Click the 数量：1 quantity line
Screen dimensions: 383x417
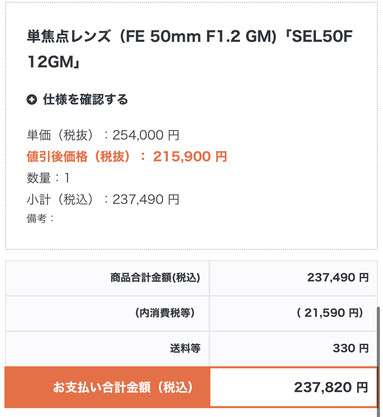pyautogui.click(x=48, y=178)
